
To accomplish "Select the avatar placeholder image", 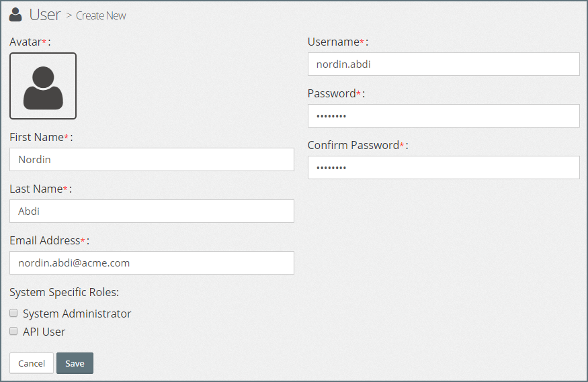I will point(43,86).
